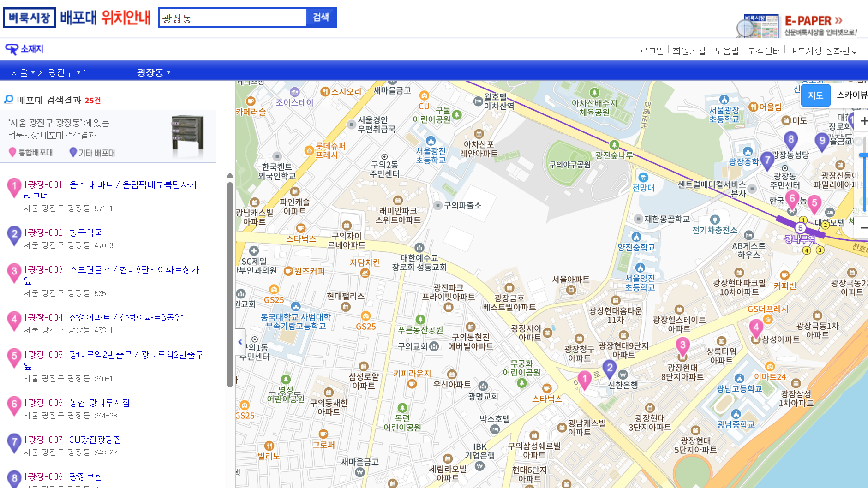Click pink map marker 3 on map
868x488 pixels.
(682, 345)
